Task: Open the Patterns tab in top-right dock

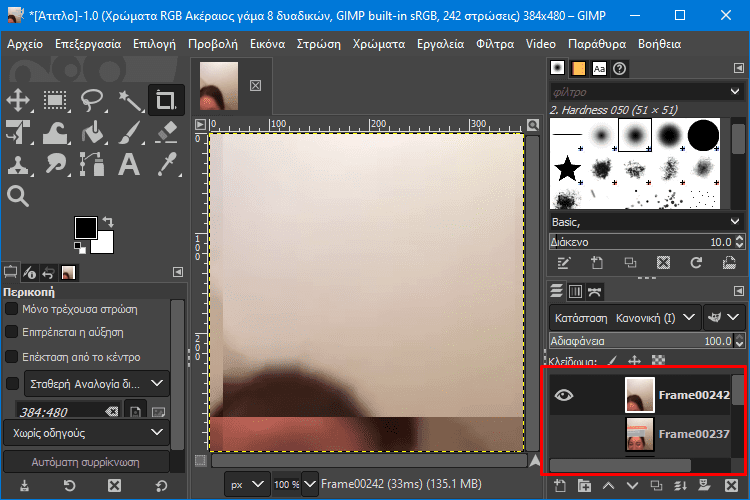Action: 578,68
